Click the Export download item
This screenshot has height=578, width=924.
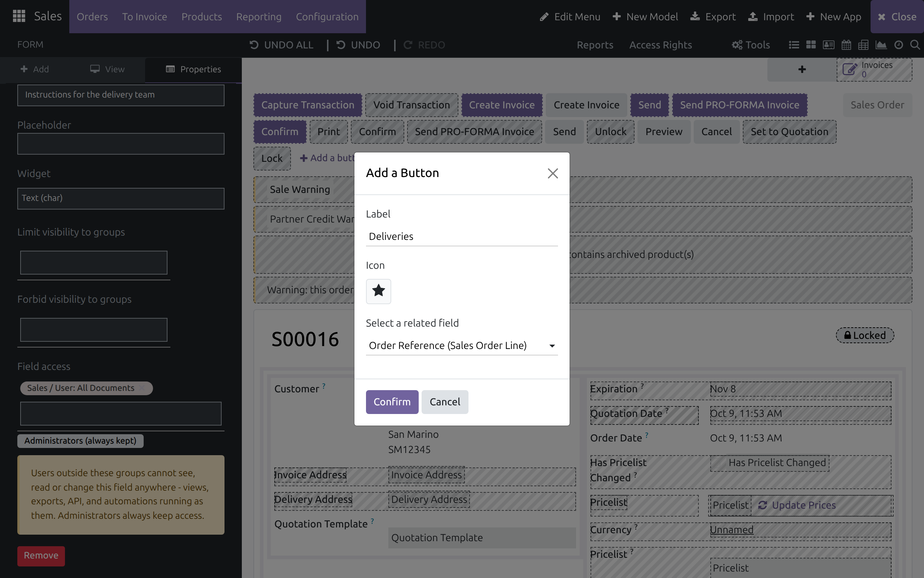[713, 17]
